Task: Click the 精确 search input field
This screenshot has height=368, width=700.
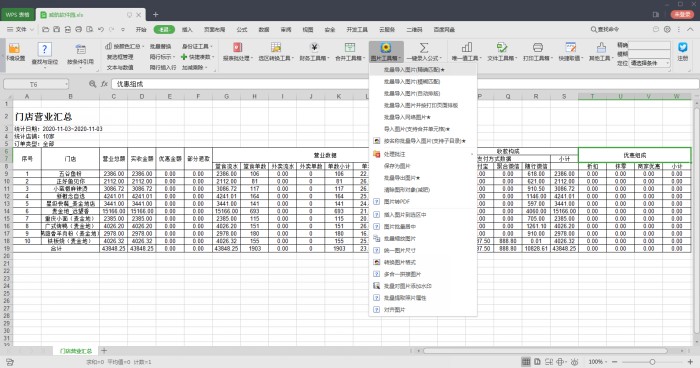Action: coord(650,45)
